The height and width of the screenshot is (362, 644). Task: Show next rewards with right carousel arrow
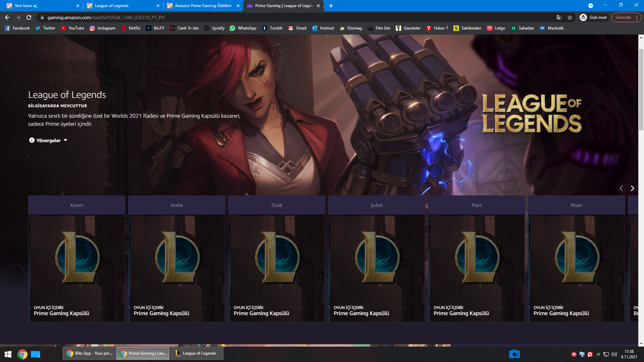click(632, 188)
